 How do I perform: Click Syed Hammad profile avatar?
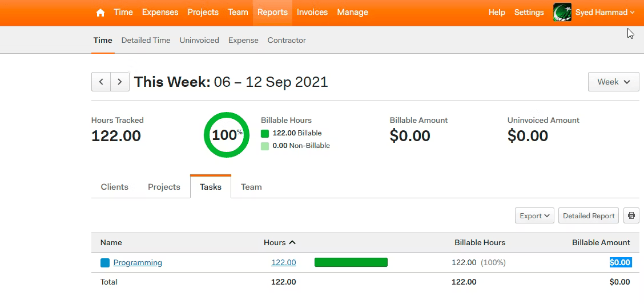[x=562, y=13]
